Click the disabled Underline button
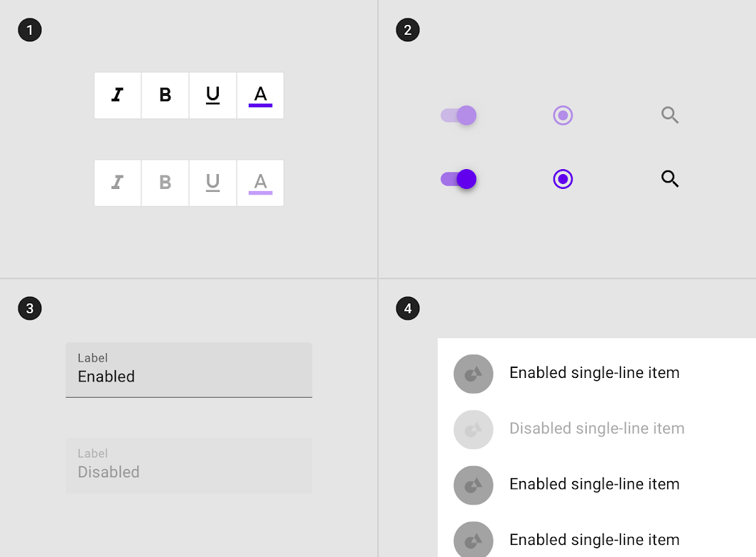Image resolution: width=756 pixels, height=557 pixels. tap(212, 183)
